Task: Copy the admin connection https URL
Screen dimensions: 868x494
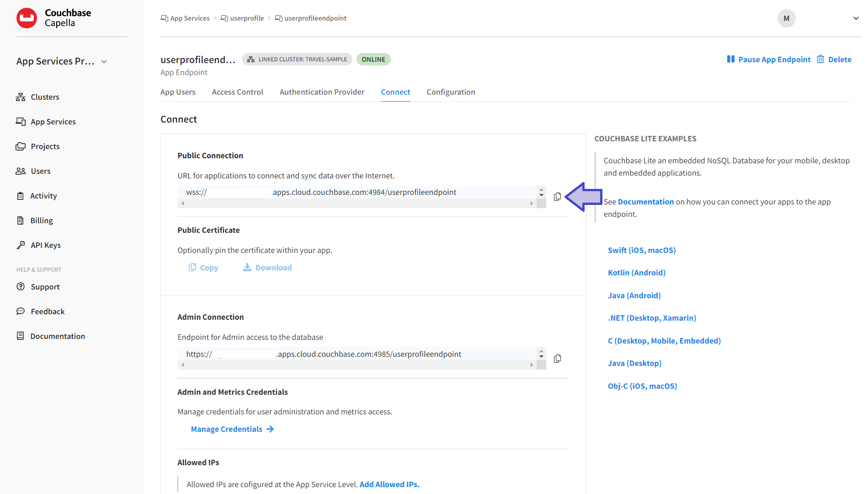Action: tap(557, 359)
